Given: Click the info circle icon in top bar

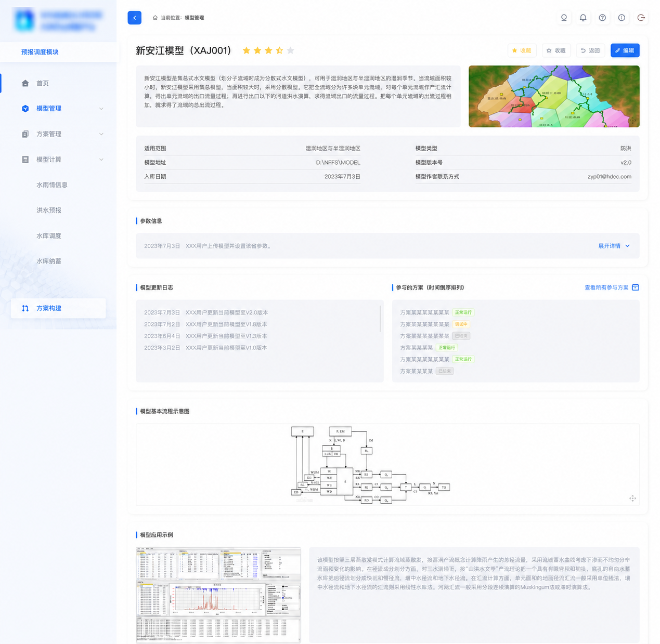Looking at the screenshot, I should (x=622, y=18).
